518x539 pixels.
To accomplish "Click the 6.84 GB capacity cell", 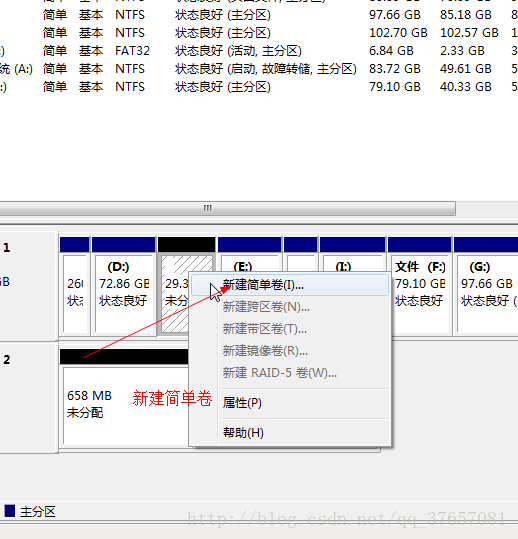I will (391, 51).
